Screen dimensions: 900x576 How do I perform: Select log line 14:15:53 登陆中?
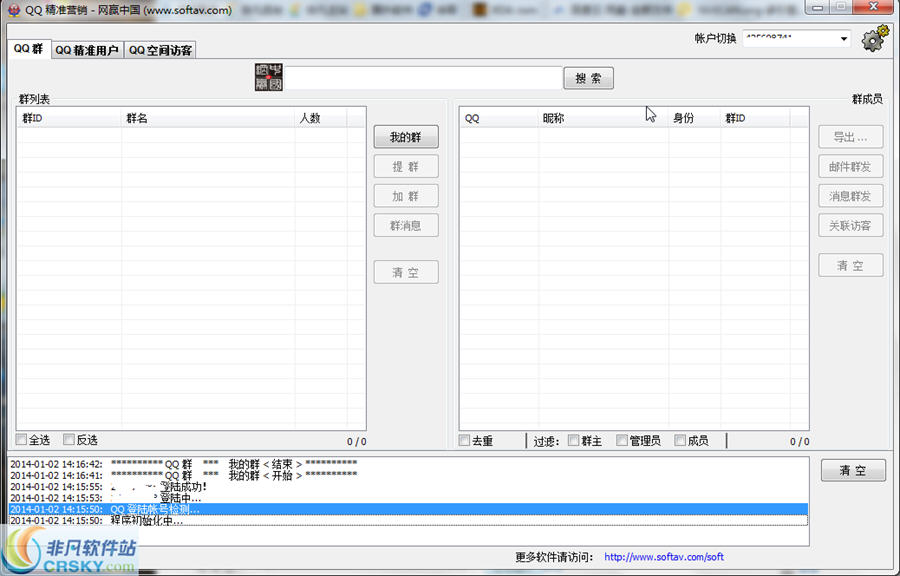click(x=408, y=498)
